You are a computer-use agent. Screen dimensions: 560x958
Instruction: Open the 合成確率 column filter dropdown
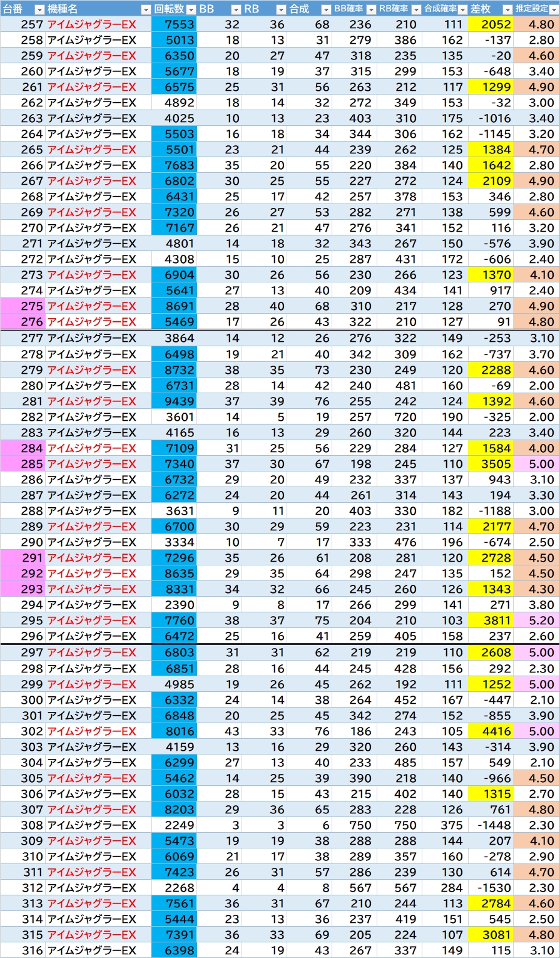point(462,9)
